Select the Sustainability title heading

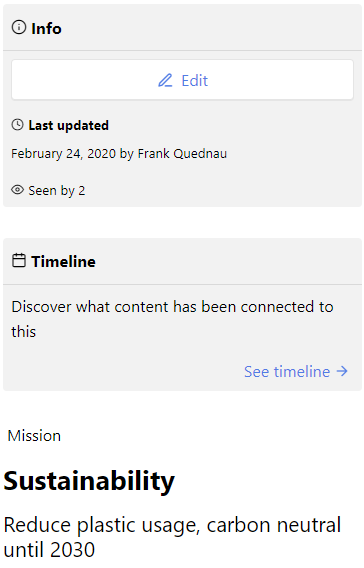coord(89,481)
